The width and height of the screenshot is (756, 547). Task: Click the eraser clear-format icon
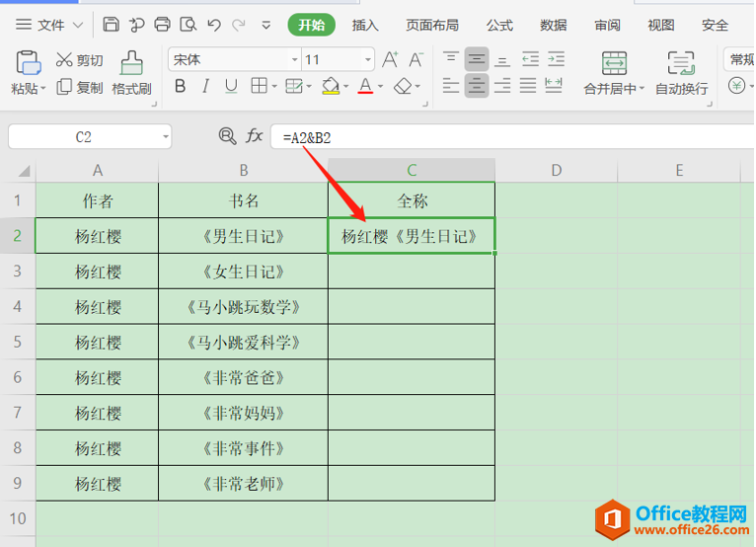point(403,86)
